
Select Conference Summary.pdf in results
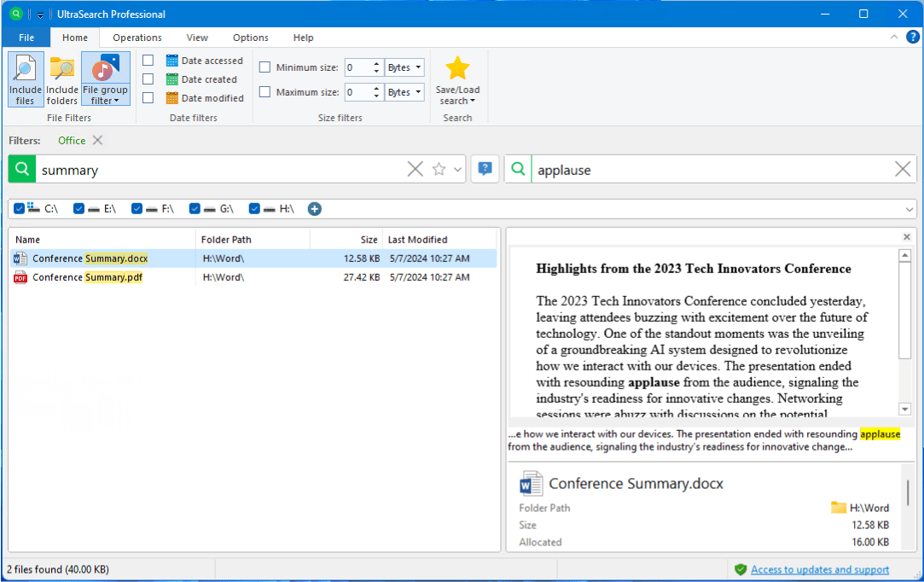click(87, 277)
